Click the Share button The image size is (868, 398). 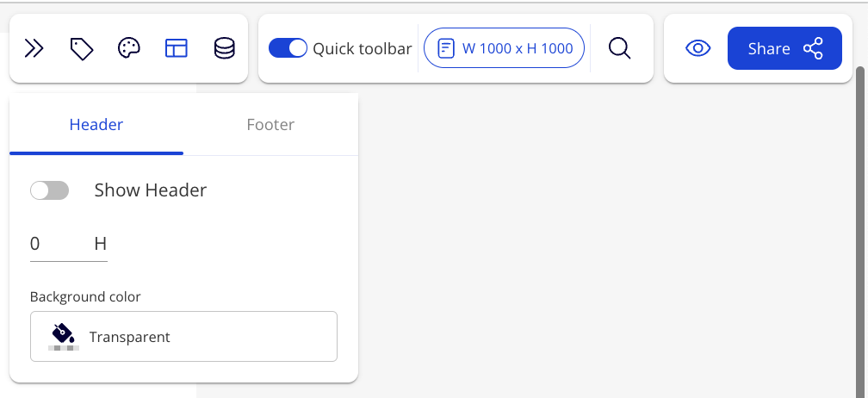click(x=769, y=48)
